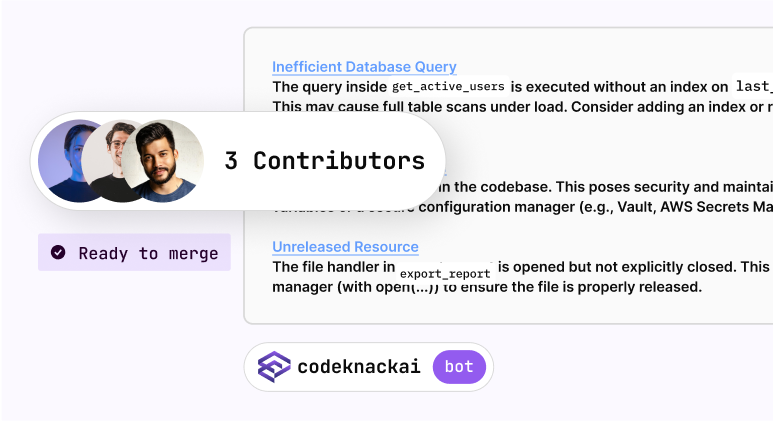Click the codeknackai name text

tap(360, 368)
